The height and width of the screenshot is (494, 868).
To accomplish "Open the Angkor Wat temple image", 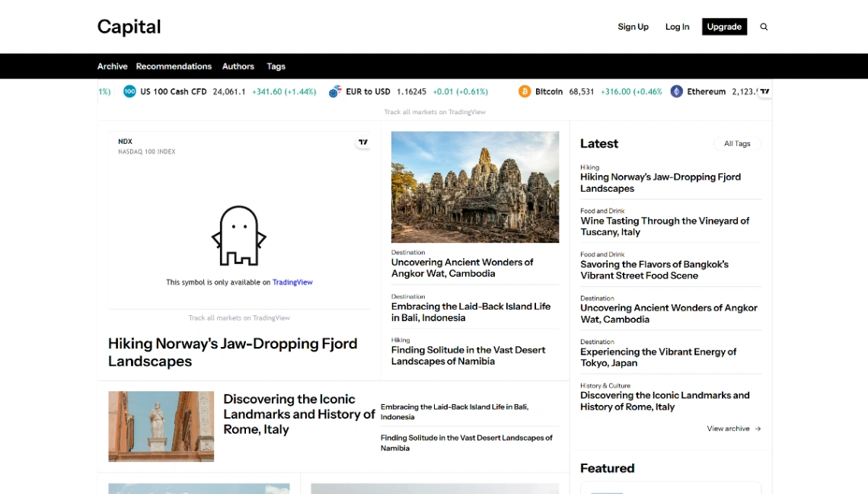I will point(475,187).
